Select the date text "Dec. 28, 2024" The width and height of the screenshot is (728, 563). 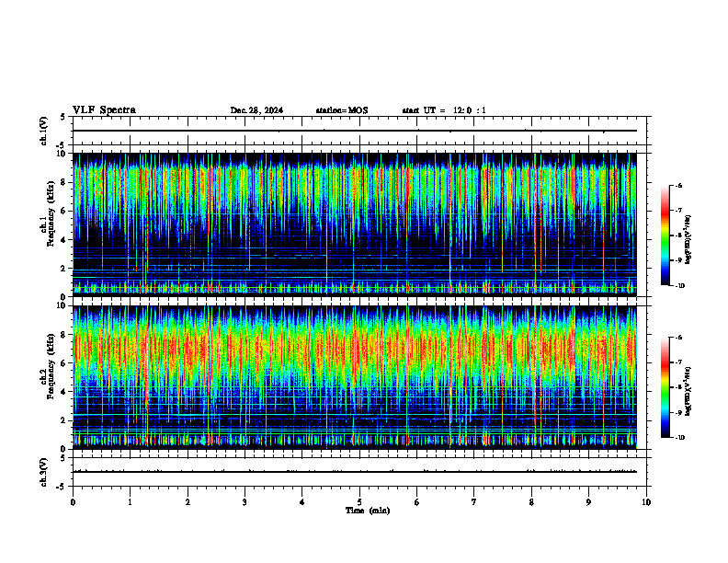256,110
